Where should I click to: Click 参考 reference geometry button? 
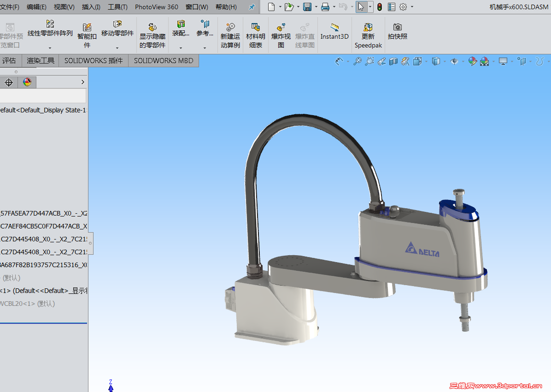click(205, 29)
